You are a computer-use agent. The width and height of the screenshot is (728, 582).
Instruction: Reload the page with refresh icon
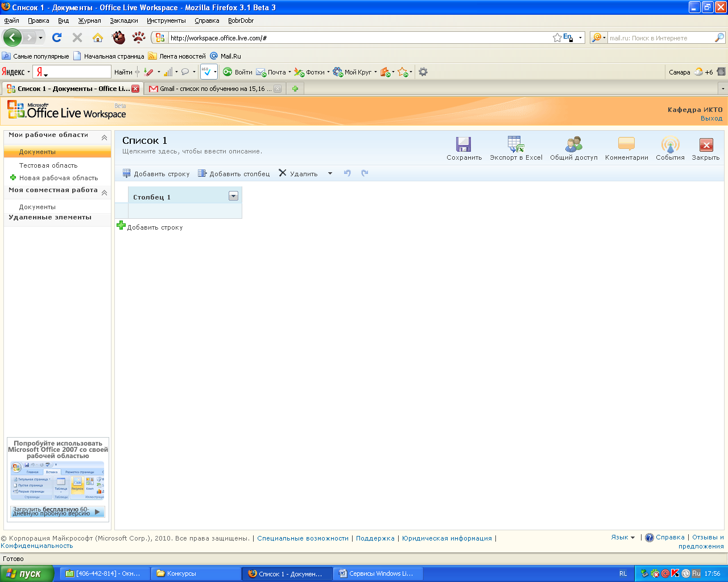tap(57, 38)
